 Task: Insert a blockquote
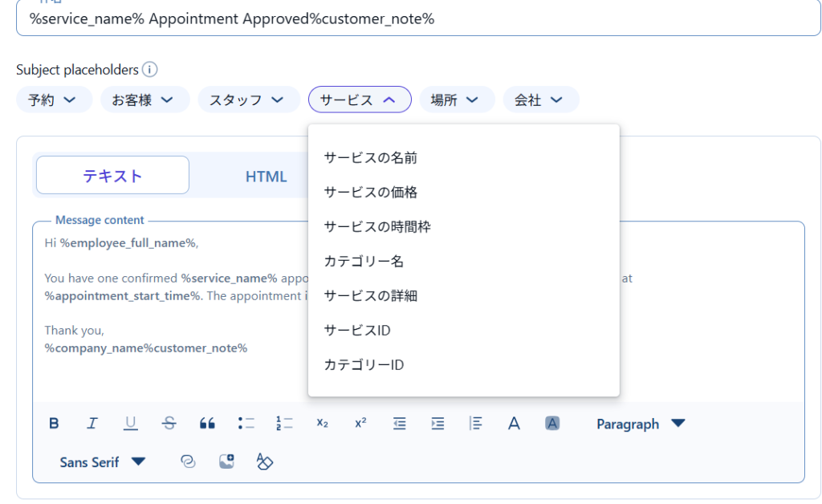point(207,424)
